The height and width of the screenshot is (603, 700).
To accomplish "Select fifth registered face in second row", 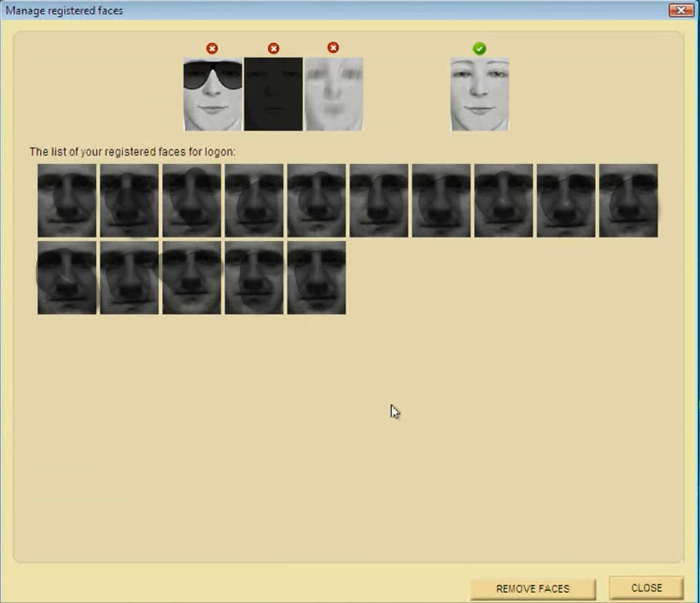I will click(317, 277).
